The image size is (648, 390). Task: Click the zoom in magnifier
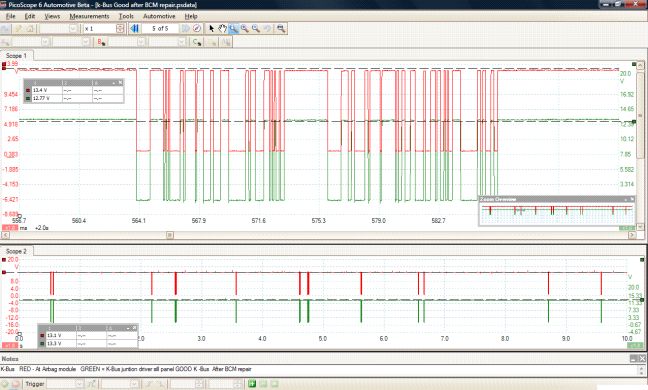pyautogui.click(x=245, y=29)
